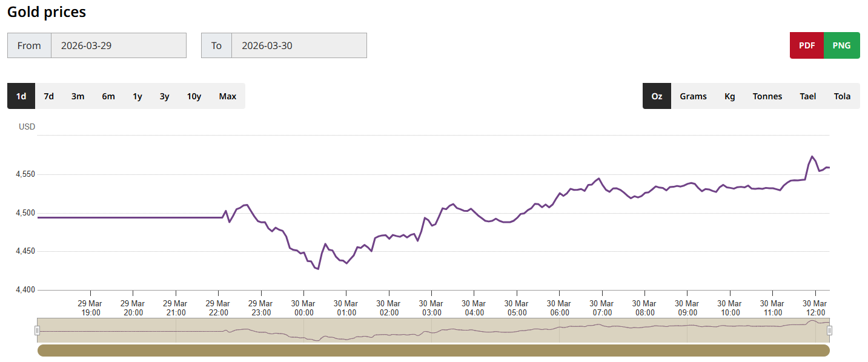Change weight unit to Kg
Viewport: 868px width, 362px height.
[730, 96]
